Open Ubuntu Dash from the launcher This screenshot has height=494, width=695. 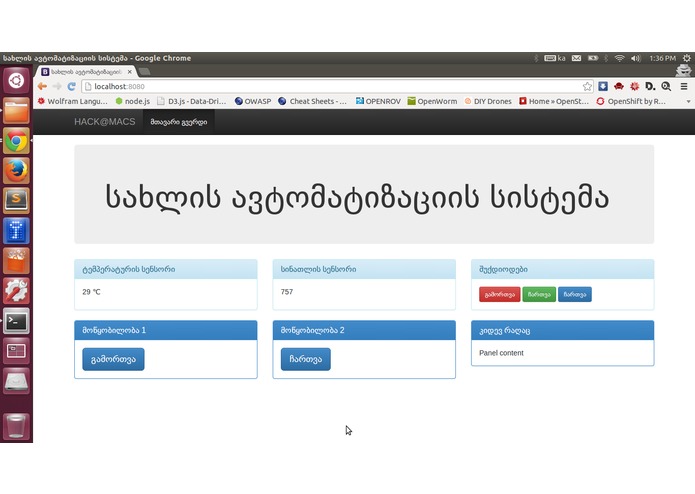coord(16,81)
